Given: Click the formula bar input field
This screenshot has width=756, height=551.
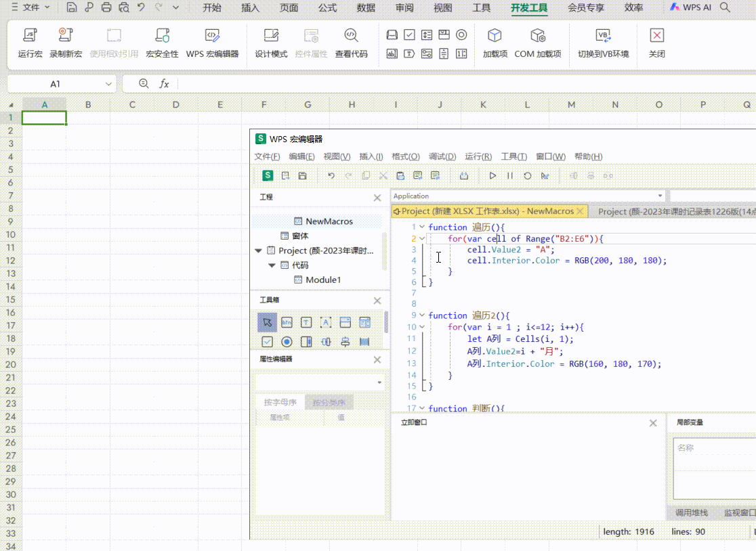Looking at the screenshot, I should (467, 84).
